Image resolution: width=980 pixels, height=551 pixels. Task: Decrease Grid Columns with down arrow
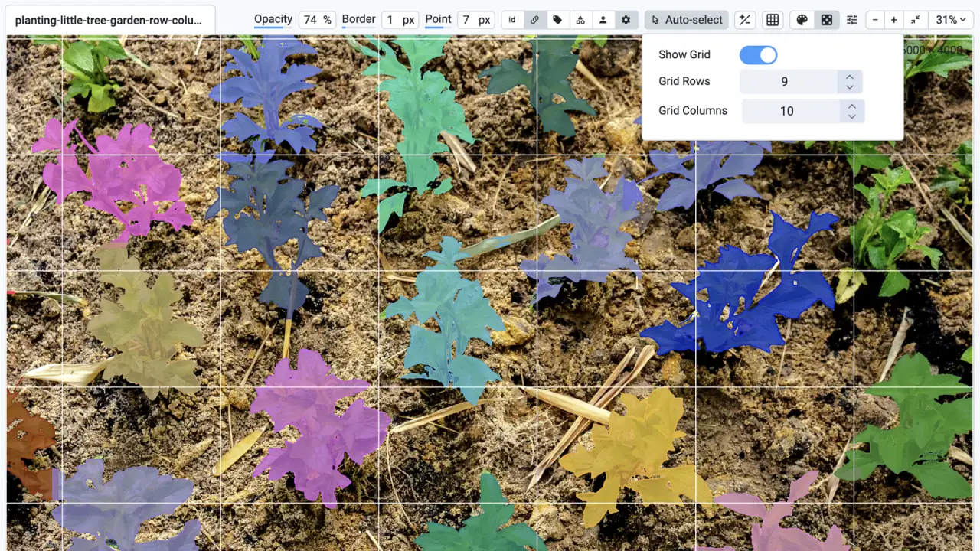[x=852, y=116]
